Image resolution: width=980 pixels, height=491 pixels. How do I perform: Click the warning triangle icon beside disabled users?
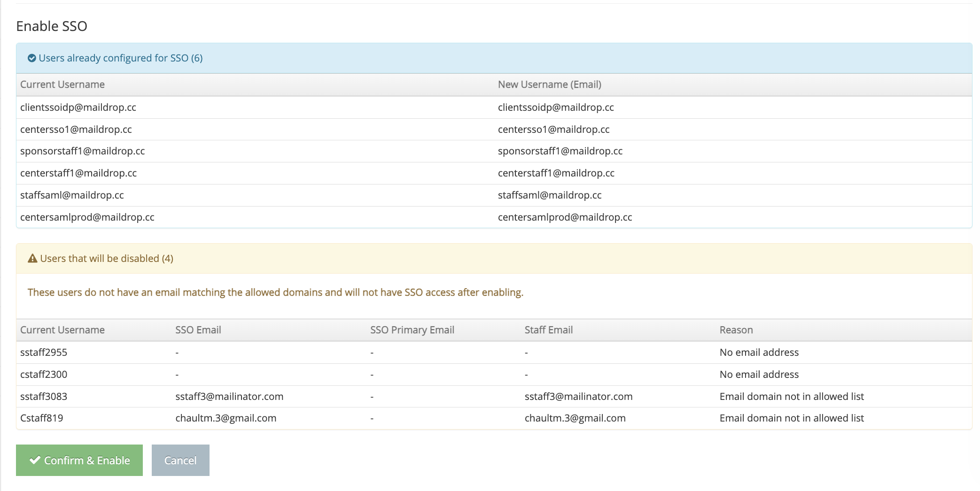(x=32, y=259)
